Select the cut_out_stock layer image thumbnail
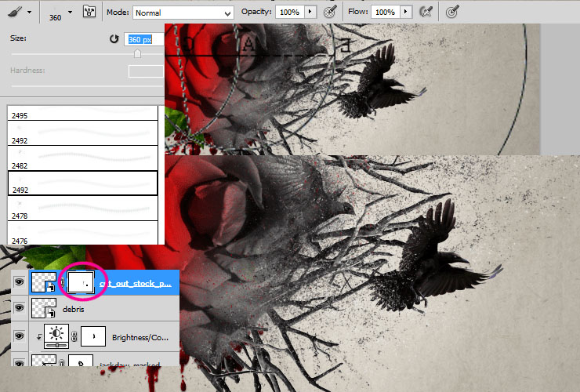This screenshot has width=580, height=392. (x=44, y=282)
